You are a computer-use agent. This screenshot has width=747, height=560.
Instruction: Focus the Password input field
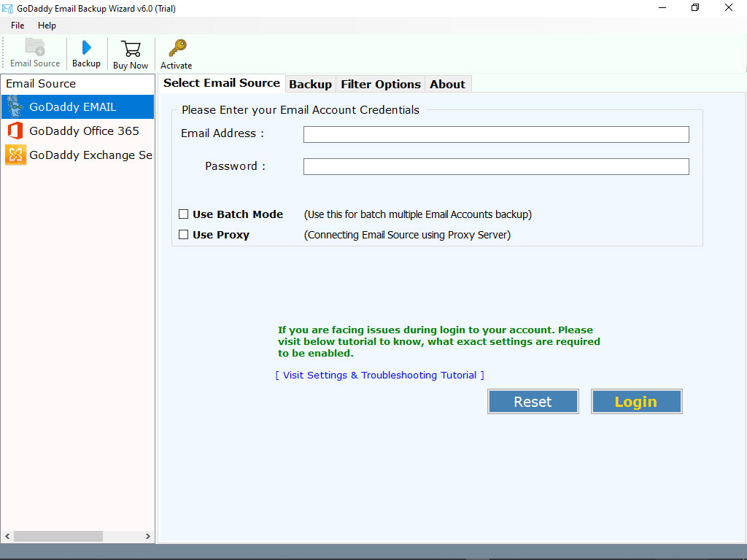(496, 167)
